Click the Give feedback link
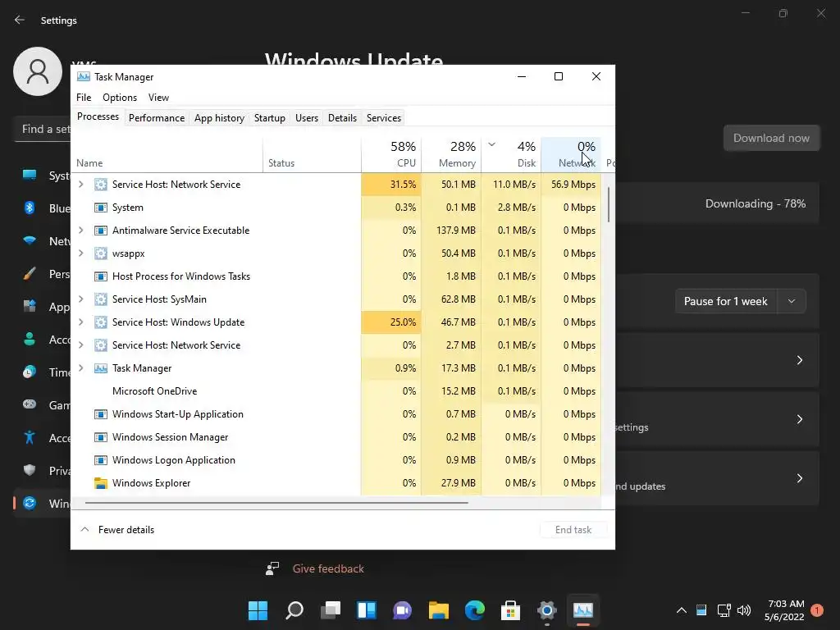This screenshot has width=840, height=630. (x=328, y=568)
